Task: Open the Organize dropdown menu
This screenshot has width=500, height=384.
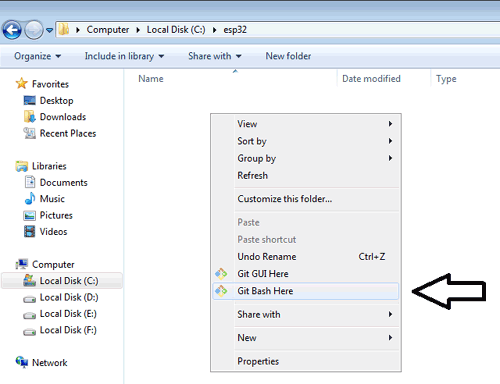Action: (x=37, y=56)
